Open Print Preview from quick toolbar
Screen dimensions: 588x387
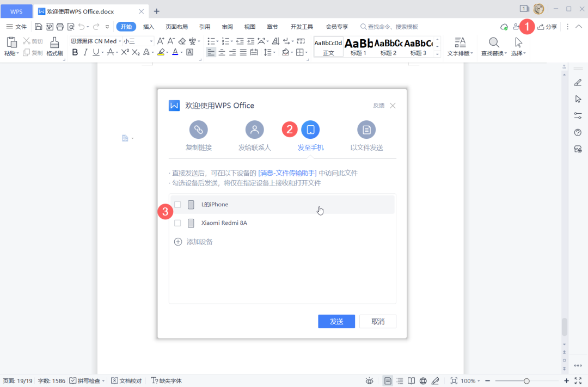(x=71, y=27)
